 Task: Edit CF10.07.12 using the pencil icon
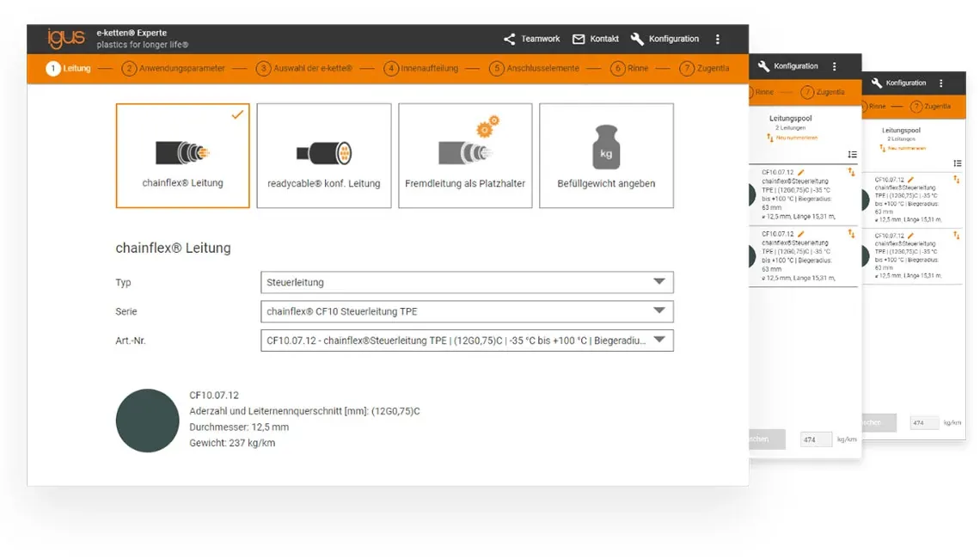tap(800, 171)
